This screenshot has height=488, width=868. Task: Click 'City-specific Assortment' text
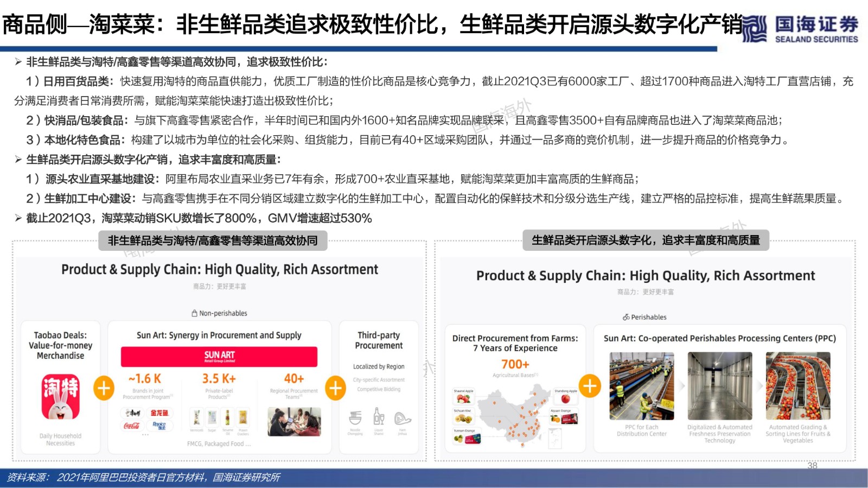[x=379, y=380]
